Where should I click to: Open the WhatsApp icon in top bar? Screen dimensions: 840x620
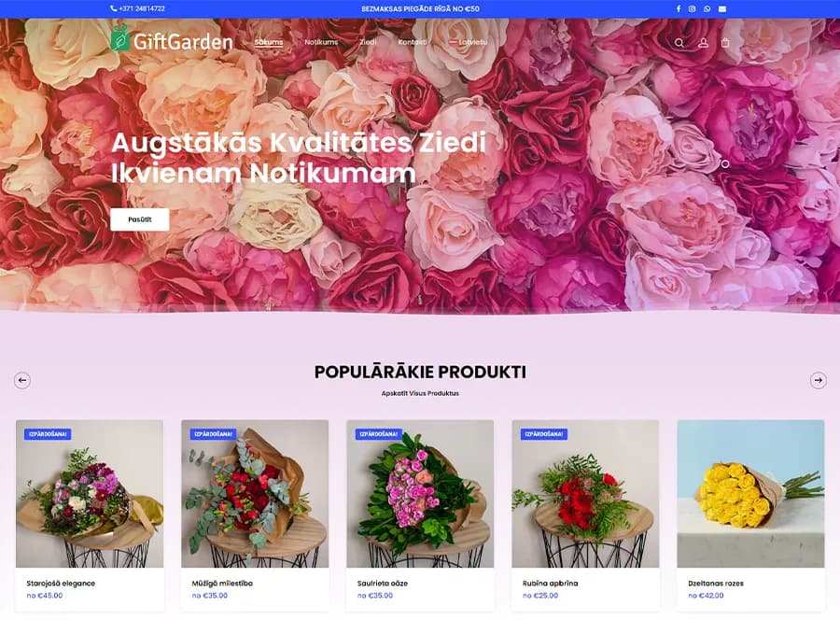pos(707,8)
